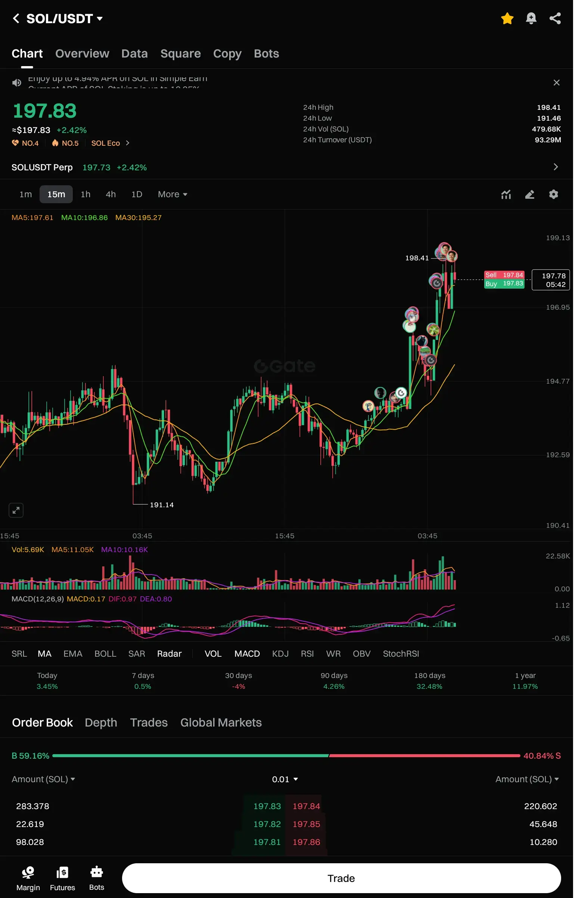Open Margin trading icon
Screen dimensions: 588x898
point(28,878)
